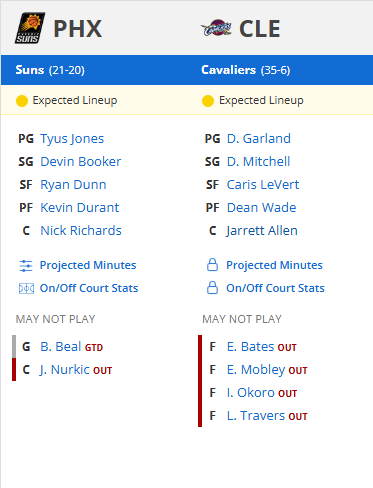Open Jarrett Allen player link
Viewport: 373px width, 488px height.
[262, 231]
